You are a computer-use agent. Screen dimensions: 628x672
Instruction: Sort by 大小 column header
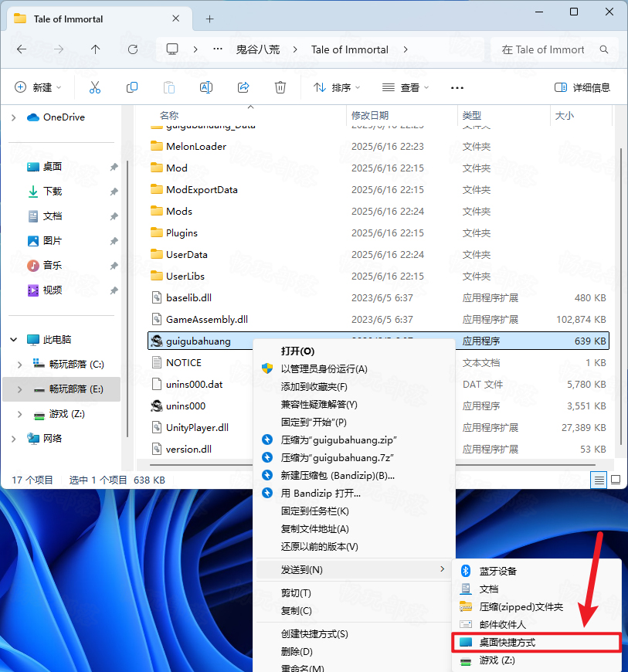point(564,115)
